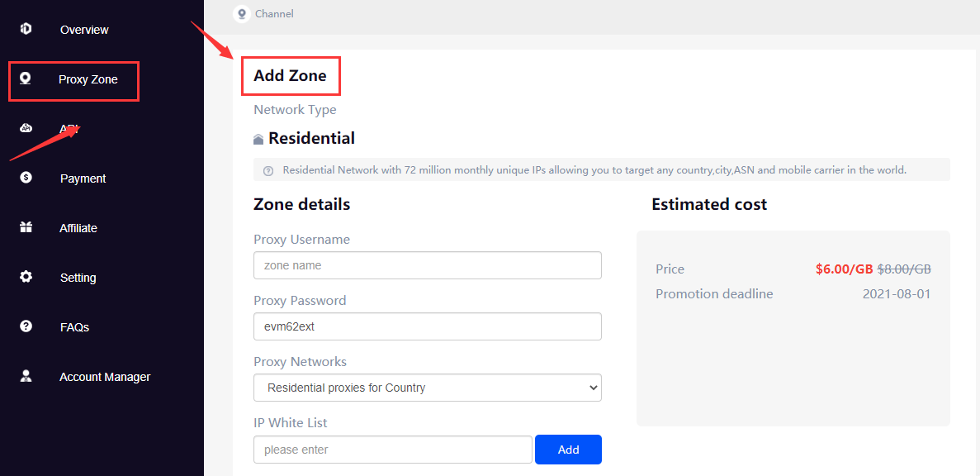Open the Overview menu item
Image resolution: width=980 pixels, height=476 pixels.
(x=84, y=30)
